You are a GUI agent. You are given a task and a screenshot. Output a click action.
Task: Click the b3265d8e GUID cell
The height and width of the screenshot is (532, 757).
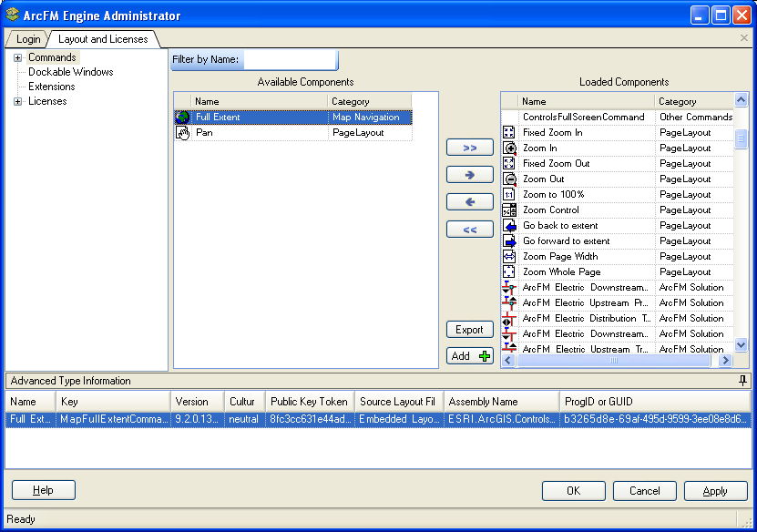pos(655,419)
